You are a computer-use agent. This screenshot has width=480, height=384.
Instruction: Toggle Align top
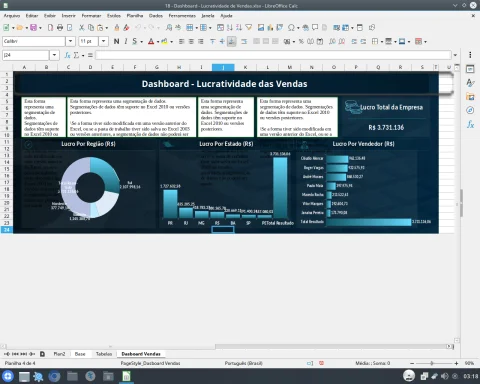tap(213, 41)
